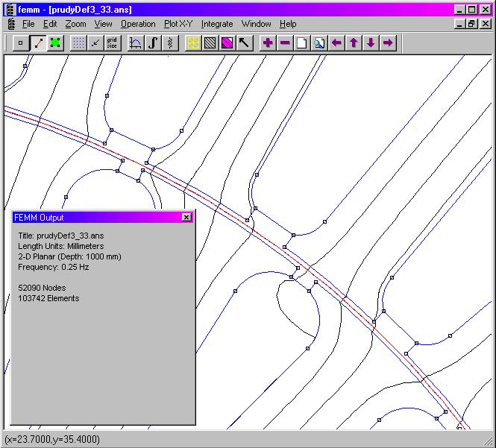Click 'Length Units: Millimeters' text
Screen dimensions: 496x448
(60, 246)
